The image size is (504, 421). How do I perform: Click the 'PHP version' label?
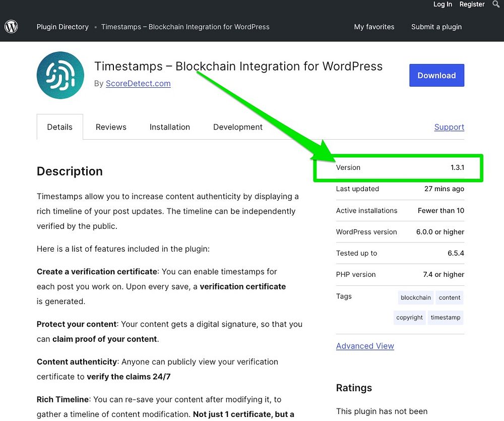pos(356,274)
